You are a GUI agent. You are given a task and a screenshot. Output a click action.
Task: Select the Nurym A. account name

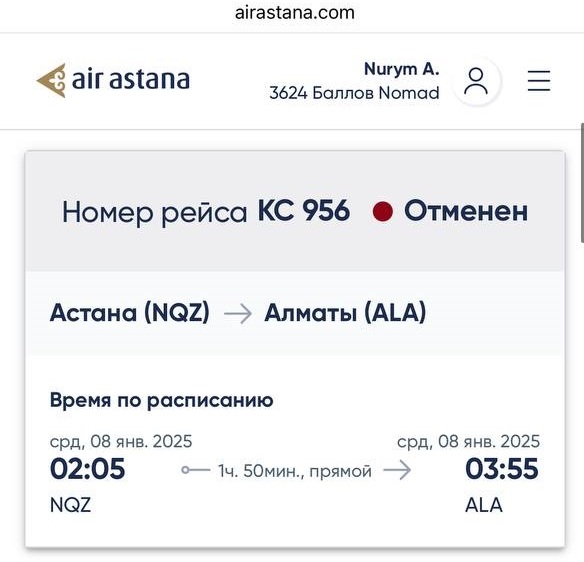[402, 69]
